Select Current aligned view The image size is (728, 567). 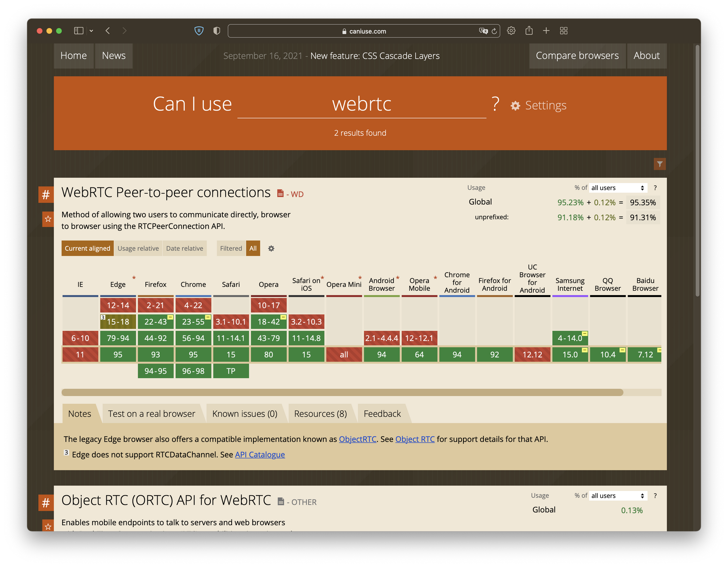87,248
